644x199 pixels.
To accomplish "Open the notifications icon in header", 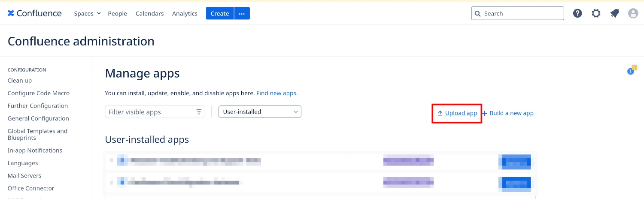I will pyautogui.click(x=614, y=13).
